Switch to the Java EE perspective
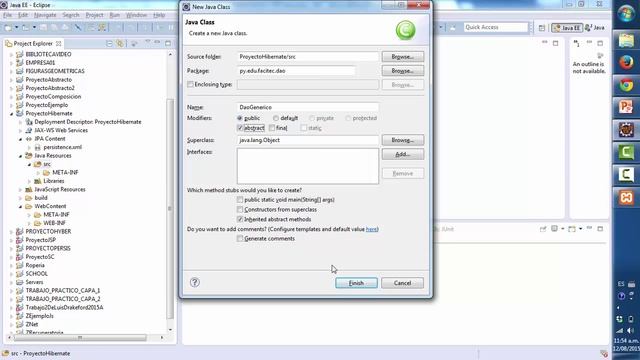 coord(567,28)
